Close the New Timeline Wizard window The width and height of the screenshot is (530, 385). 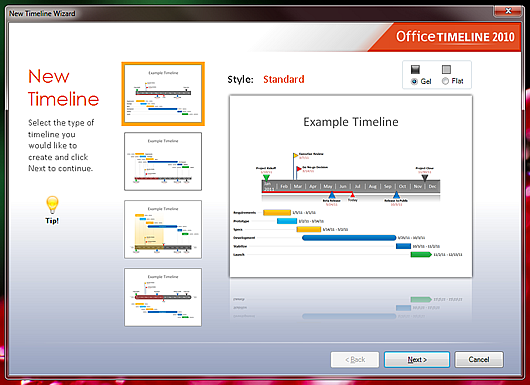point(508,11)
